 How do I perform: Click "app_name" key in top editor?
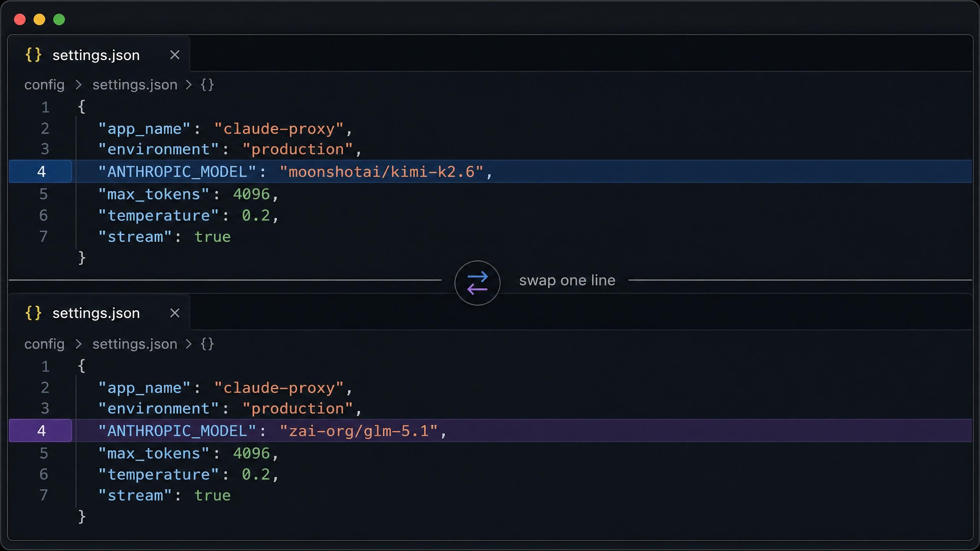[x=144, y=129]
